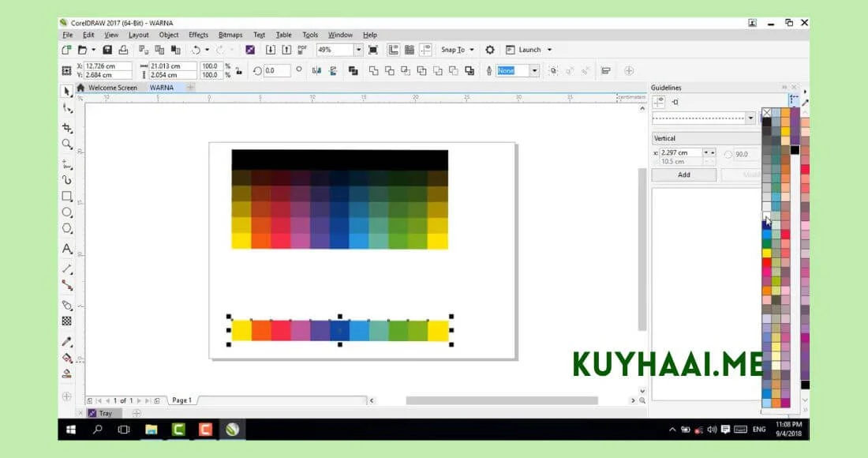Select the Color Eyedropper tool
This screenshot has width=868, height=458.
[x=67, y=342]
